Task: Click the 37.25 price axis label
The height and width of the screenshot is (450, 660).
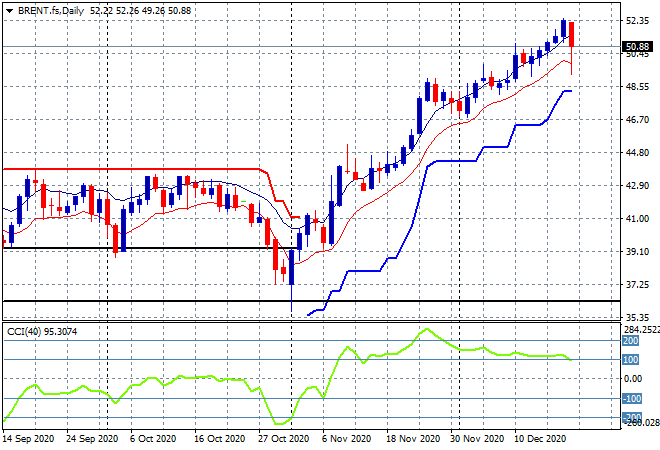Action: coord(637,285)
